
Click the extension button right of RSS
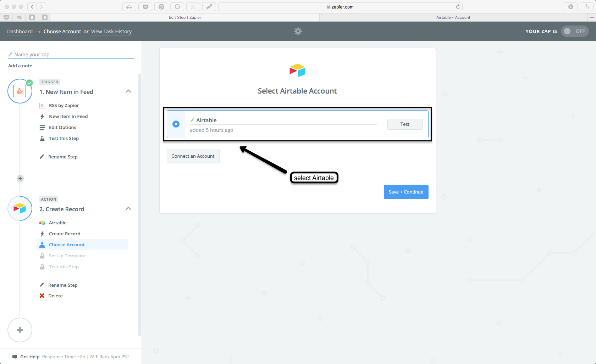tap(209, 7)
